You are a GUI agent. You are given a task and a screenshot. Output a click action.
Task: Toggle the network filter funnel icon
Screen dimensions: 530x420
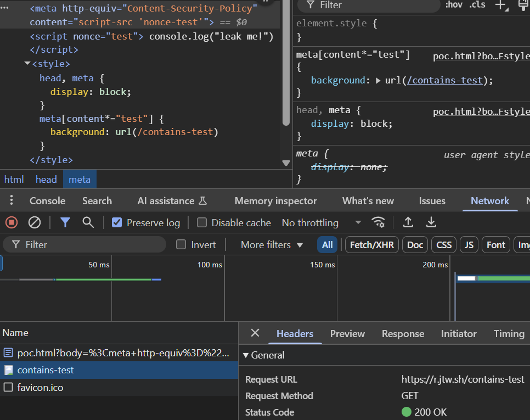pyautogui.click(x=65, y=222)
